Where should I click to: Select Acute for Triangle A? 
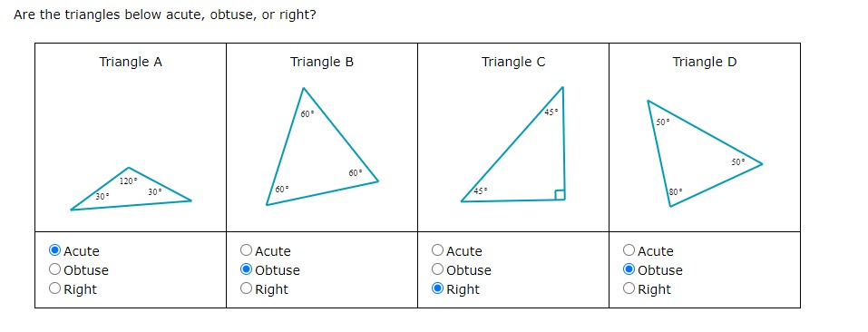54,250
